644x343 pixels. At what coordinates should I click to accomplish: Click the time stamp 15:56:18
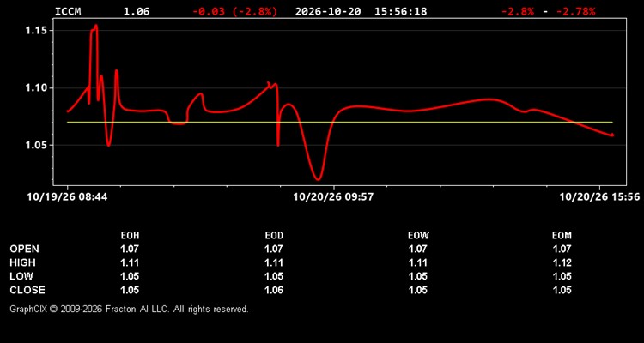tap(400, 11)
